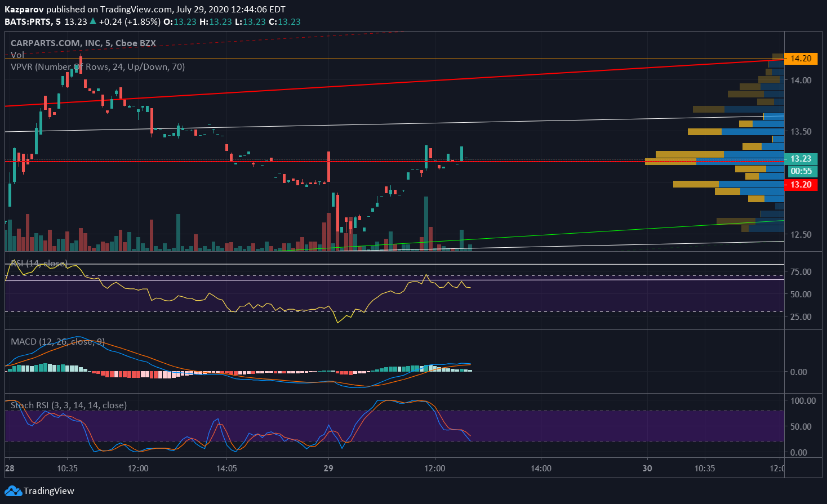Click the 14:05 time axis label
The width and height of the screenshot is (827, 504).
pos(226,469)
